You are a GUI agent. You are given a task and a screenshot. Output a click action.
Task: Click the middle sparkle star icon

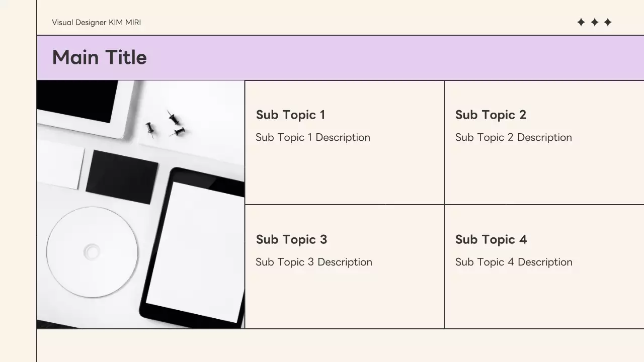tap(594, 22)
